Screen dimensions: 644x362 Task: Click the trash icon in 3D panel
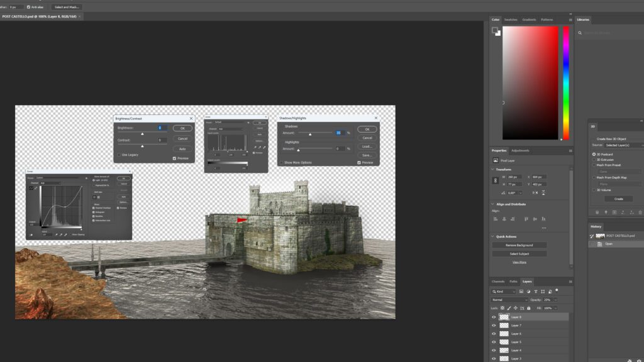coord(640,212)
